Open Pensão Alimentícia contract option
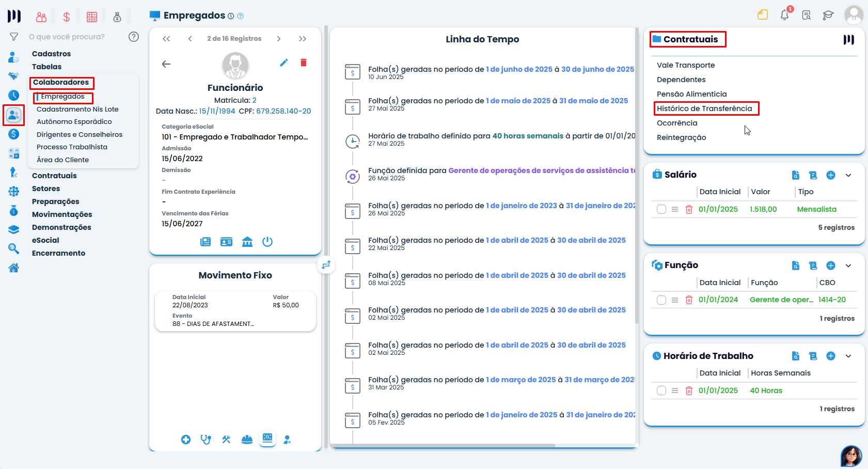Viewport: 868px width, 469px height. click(692, 94)
